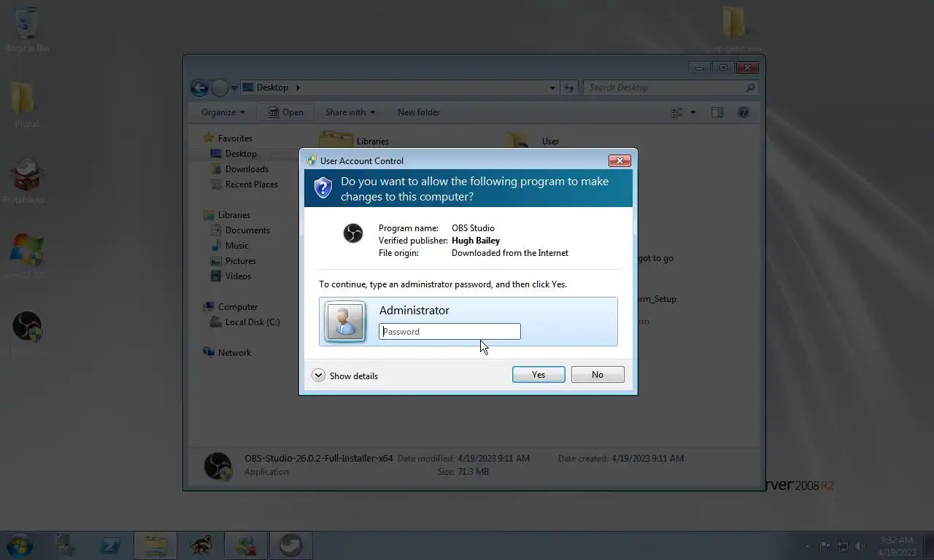Click PortableApps desktop icon

tap(26, 181)
